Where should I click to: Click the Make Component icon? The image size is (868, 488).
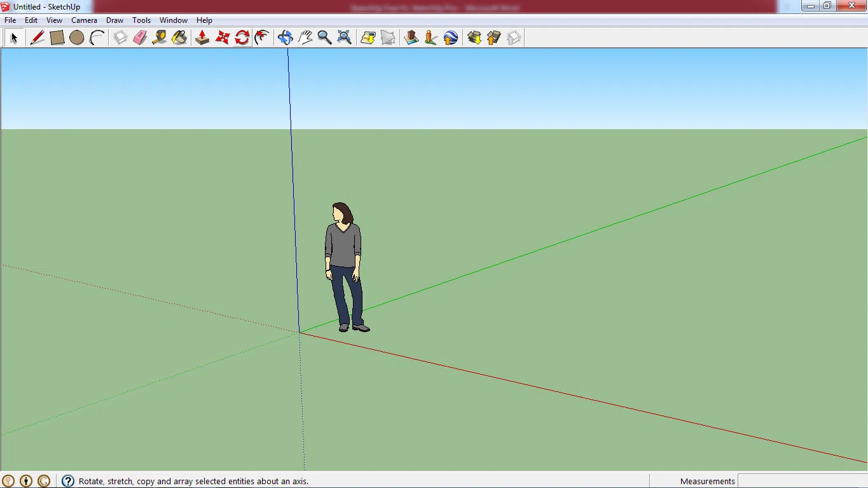[120, 38]
